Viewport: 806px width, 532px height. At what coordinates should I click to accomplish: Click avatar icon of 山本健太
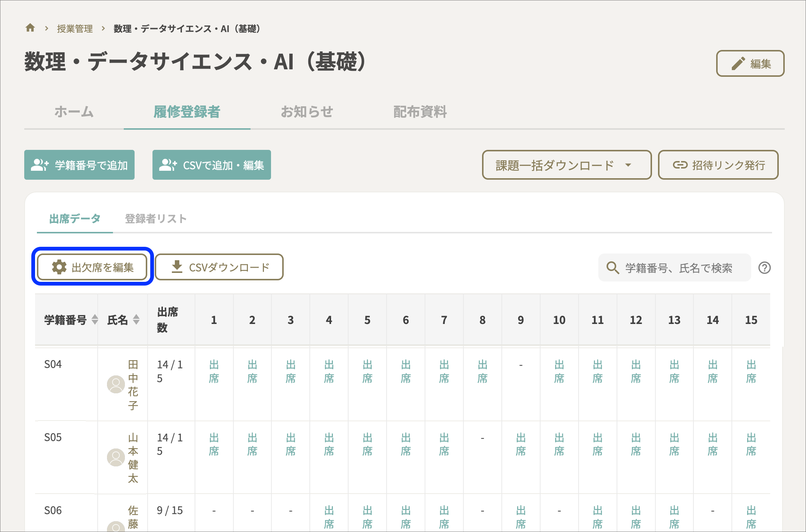[x=116, y=457]
